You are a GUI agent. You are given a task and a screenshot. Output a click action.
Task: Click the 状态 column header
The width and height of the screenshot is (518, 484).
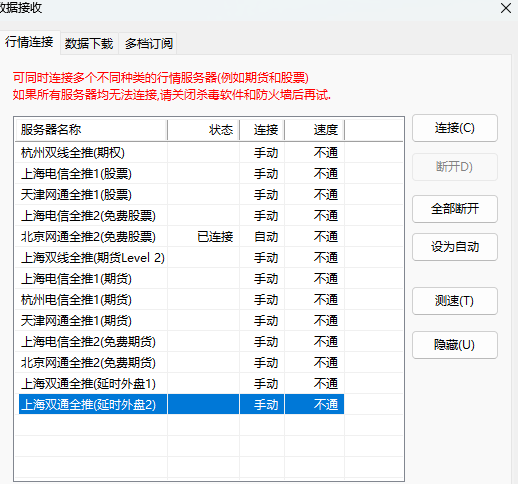[203, 130]
